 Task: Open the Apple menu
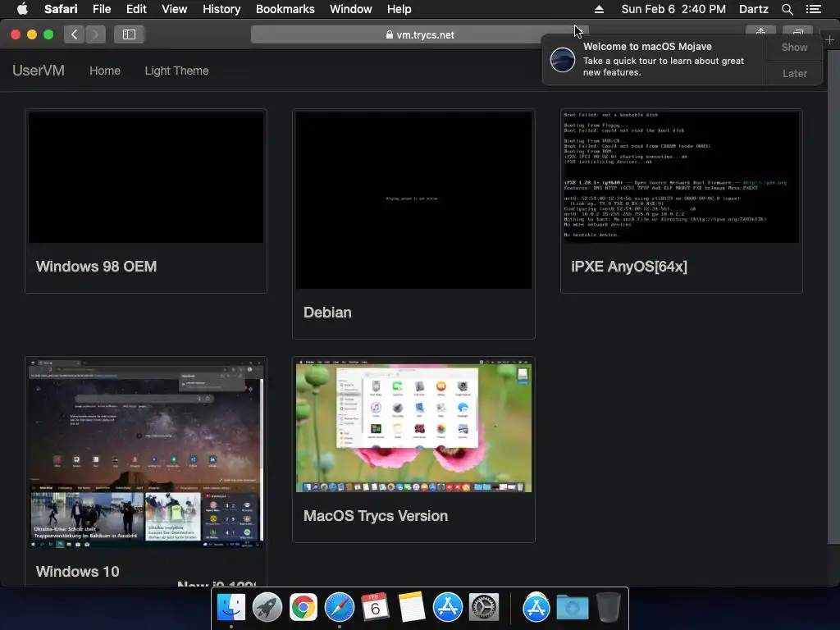pos(22,9)
